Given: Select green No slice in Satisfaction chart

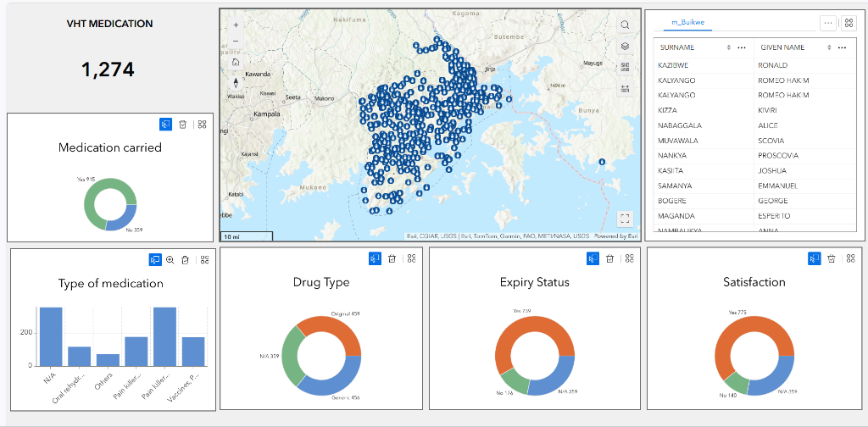Looking at the screenshot, I should (x=737, y=381).
